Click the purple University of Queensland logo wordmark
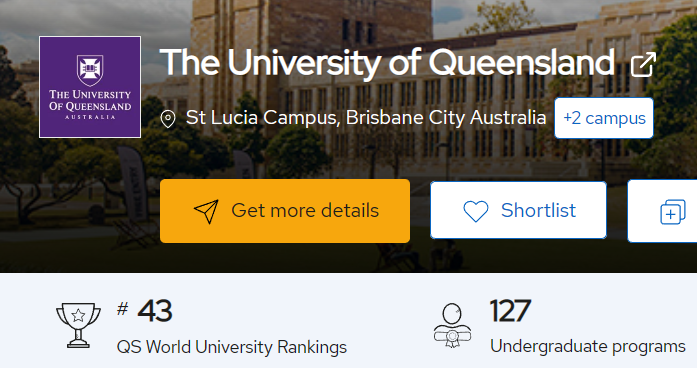This screenshot has width=697, height=368. pos(90,104)
